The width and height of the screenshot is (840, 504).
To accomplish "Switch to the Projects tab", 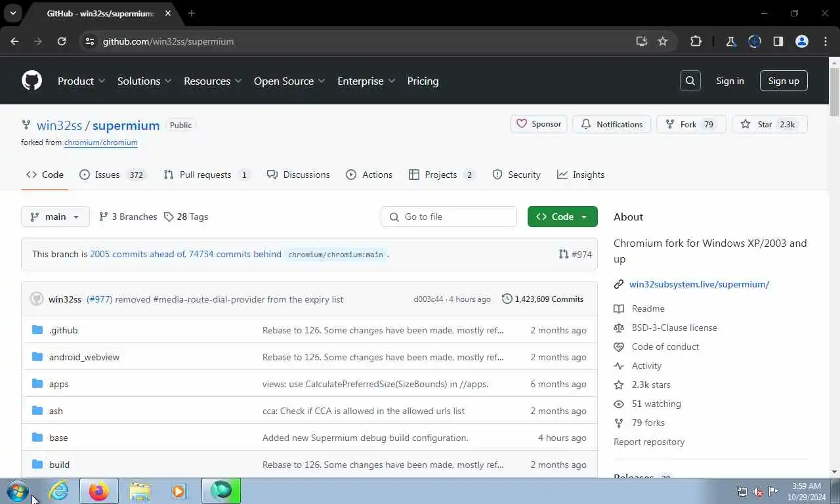I will (x=442, y=175).
